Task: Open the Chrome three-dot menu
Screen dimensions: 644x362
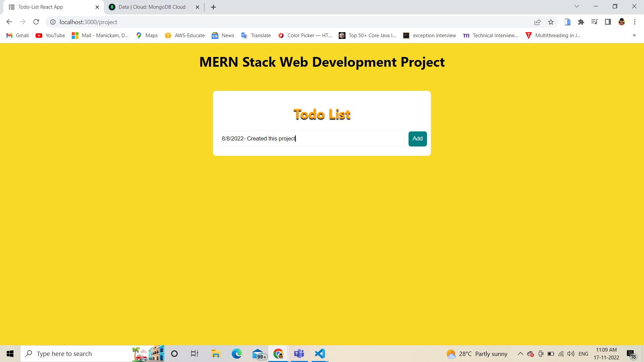Action: pos(635,22)
